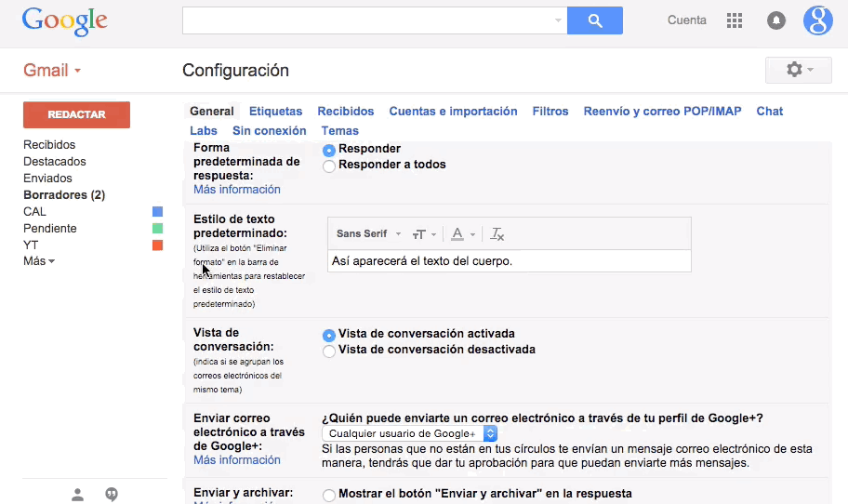Select Responder a todos option
This screenshot has height=504, width=848.
click(329, 166)
